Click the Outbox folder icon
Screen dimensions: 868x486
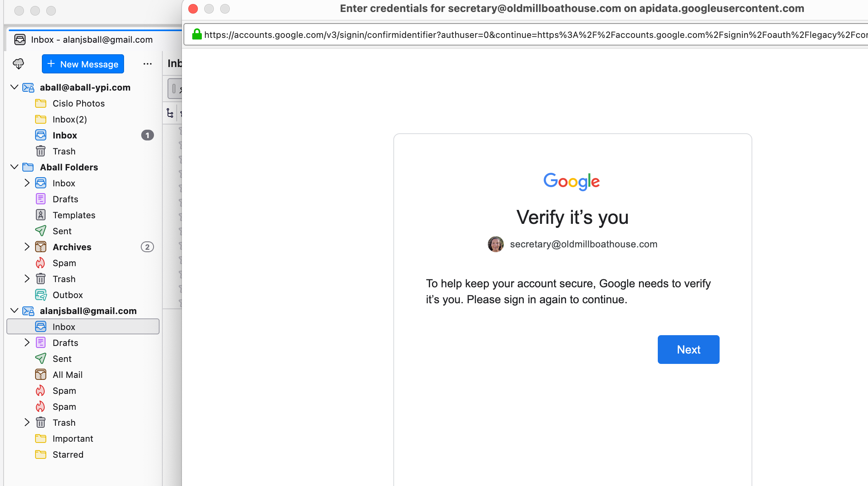pos(41,295)
